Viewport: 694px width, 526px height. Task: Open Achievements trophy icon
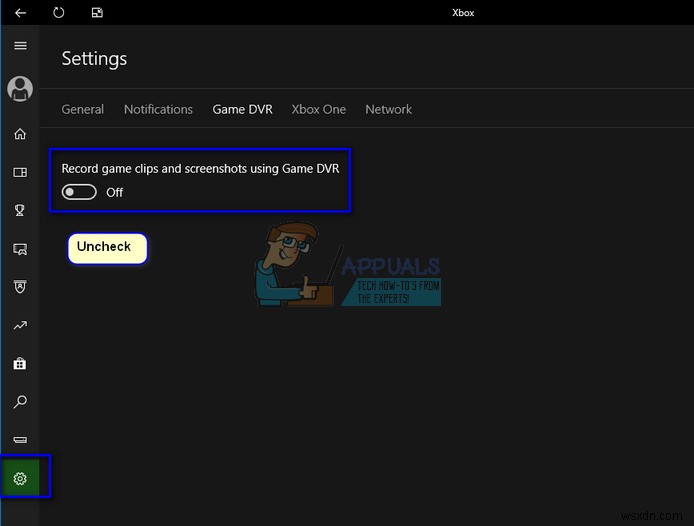pyautogui.click(x=20, y=210)
